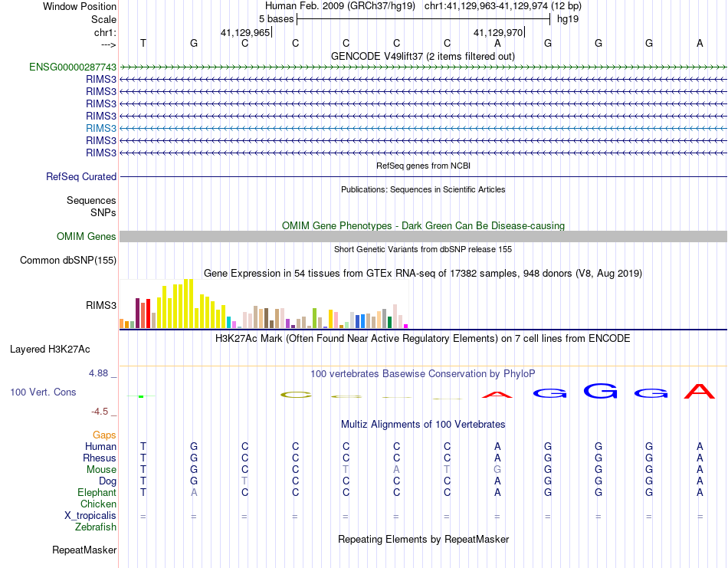Click the Window Position track label

coord(80,6)
